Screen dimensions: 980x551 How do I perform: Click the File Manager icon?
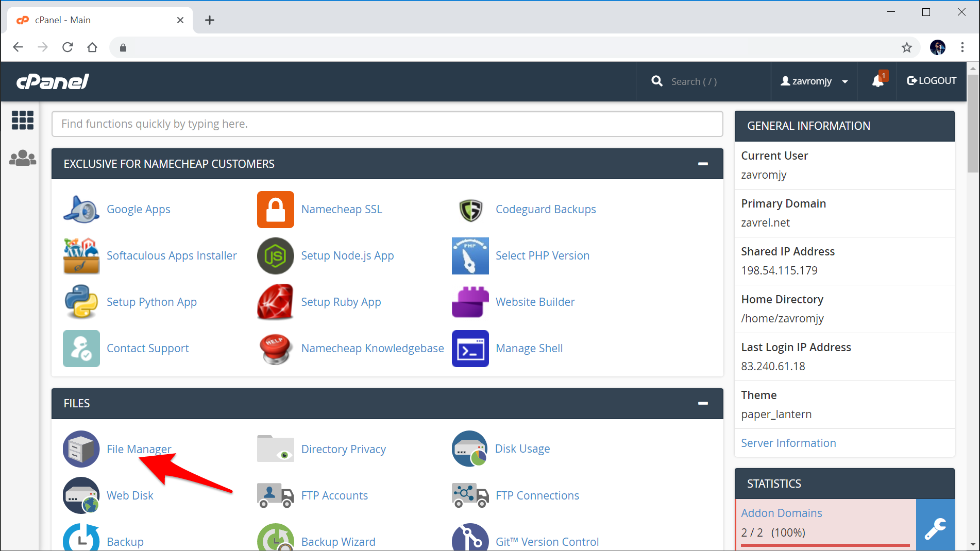pyautogui.click(x=81, y=449)
